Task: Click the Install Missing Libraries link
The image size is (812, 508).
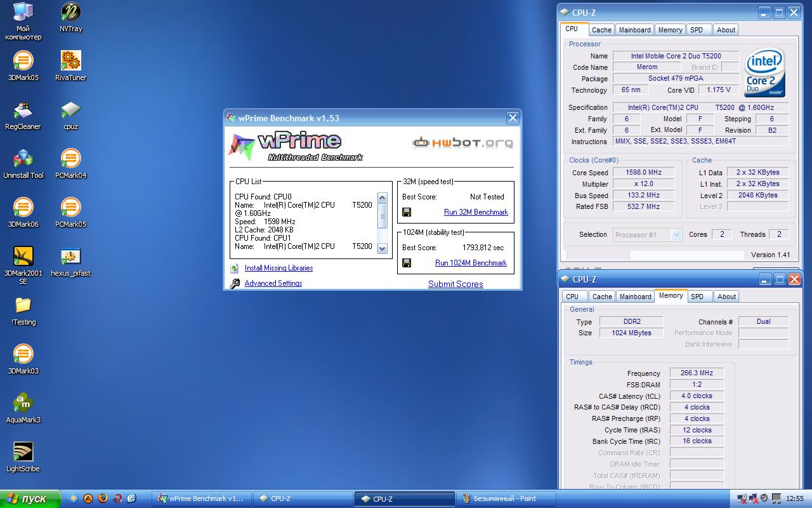Action: (x=278, y=268)
